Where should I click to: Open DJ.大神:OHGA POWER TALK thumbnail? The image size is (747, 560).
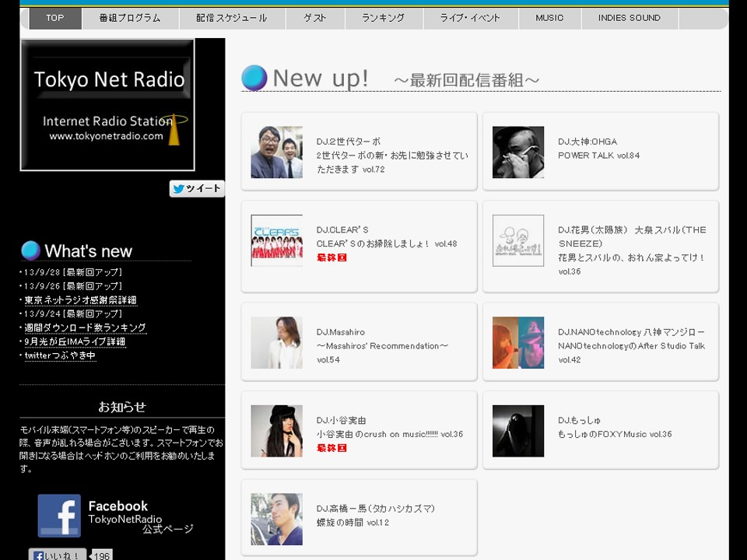click(518, 152)
